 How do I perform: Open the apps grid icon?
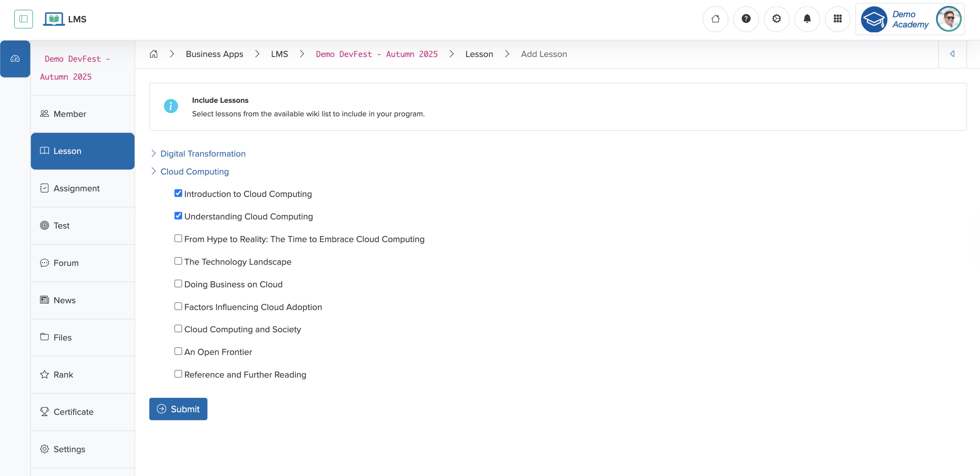point(838,19)
